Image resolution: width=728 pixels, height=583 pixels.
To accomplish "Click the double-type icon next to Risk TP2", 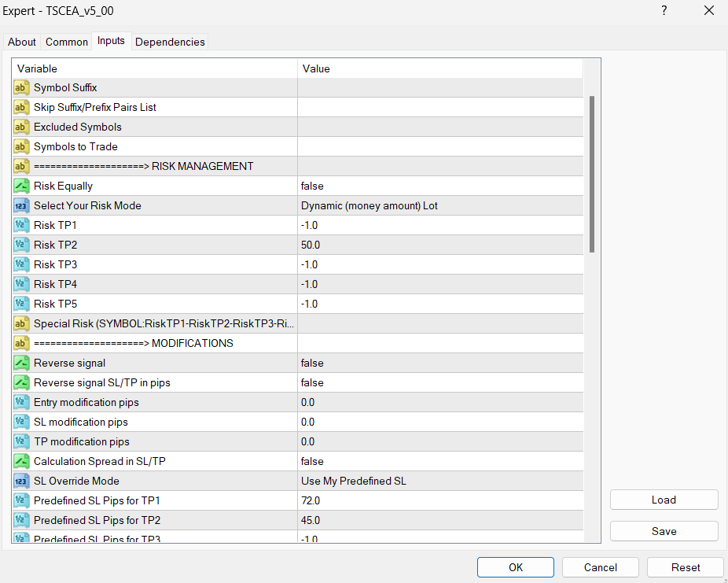I will pos(22,245).
